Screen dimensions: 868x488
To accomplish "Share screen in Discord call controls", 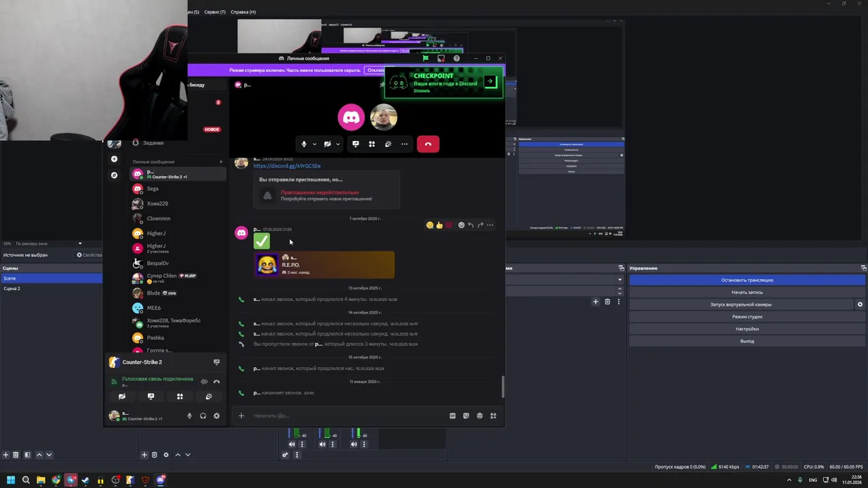I will click(355, 144).
